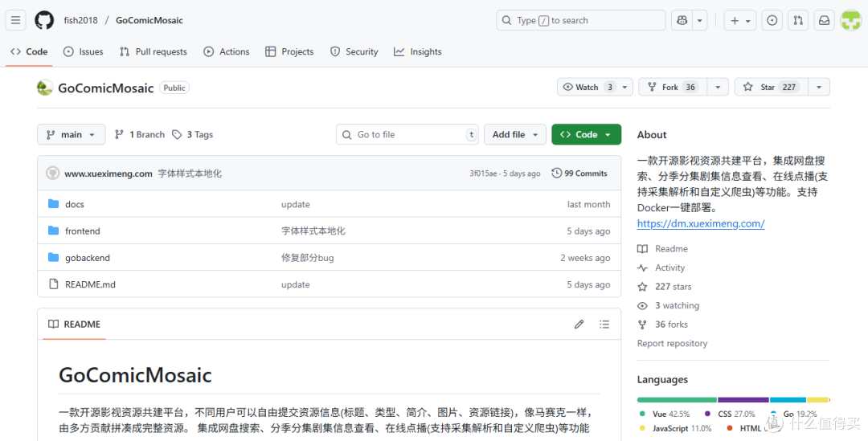Open commit hash 3f015ae
Screen dimensions: 868x441
483,174
